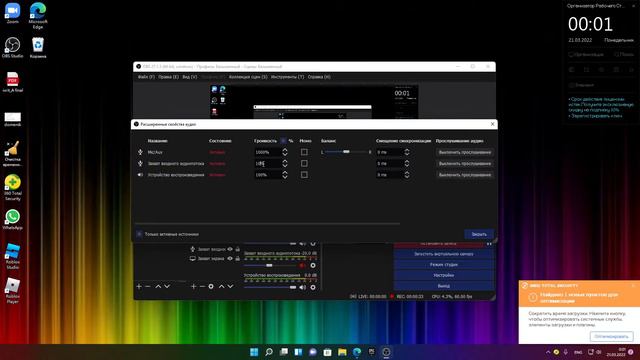Mute the playback device speaker icon

pos(302,287)
